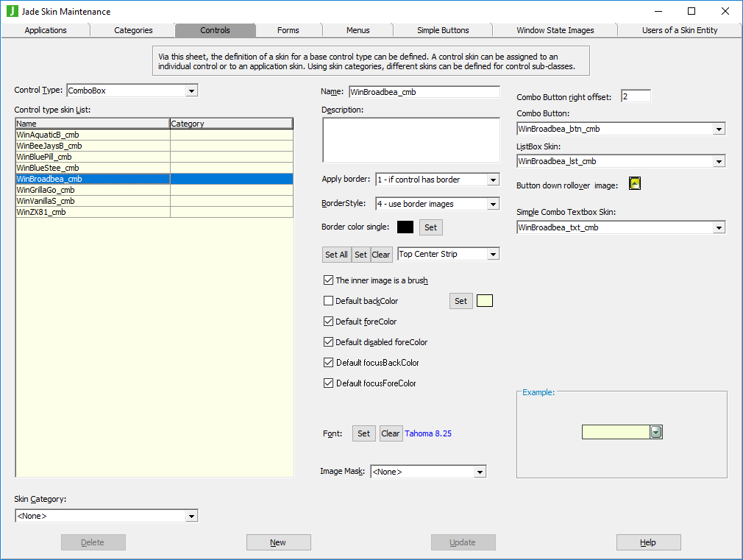743x560 pixels.
Task: Uncheck Default focusBackColor checkbox
Action: click(329, 363)
